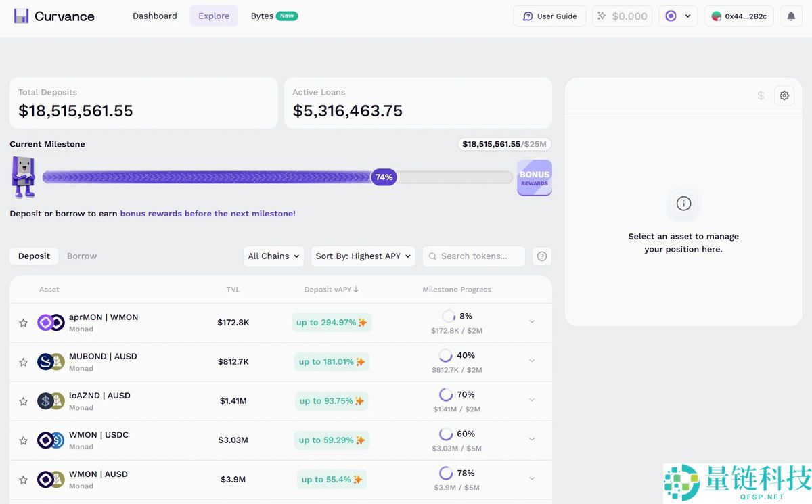Toggle favorite star for WMON | USDC
This screenshot has width=812, height=504.
[23, 440]
